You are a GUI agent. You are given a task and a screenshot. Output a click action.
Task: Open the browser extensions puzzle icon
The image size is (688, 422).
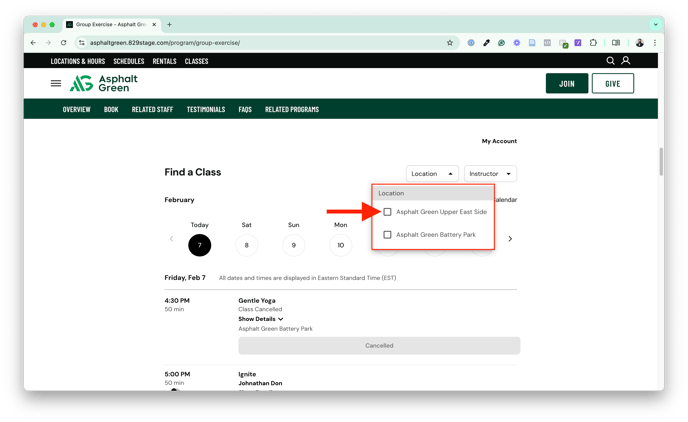pos(593,43)
